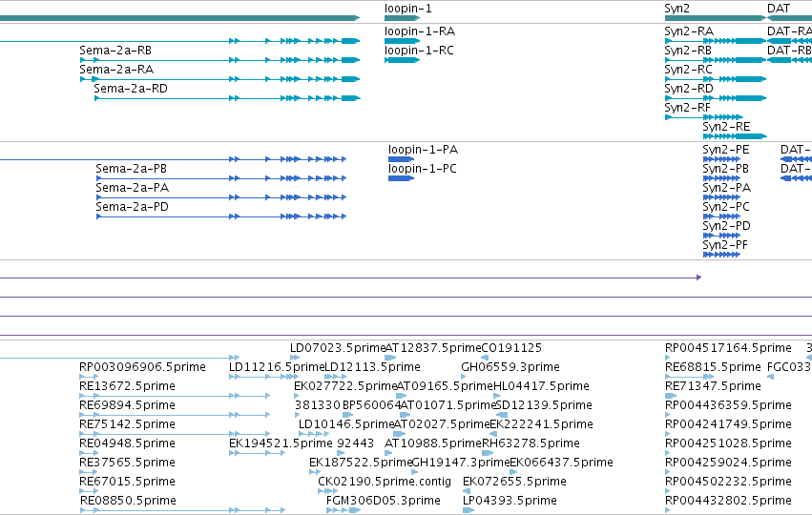Click RE67015.5prime label
Viewport: 812px width, 515px height.
coord(128,482)
